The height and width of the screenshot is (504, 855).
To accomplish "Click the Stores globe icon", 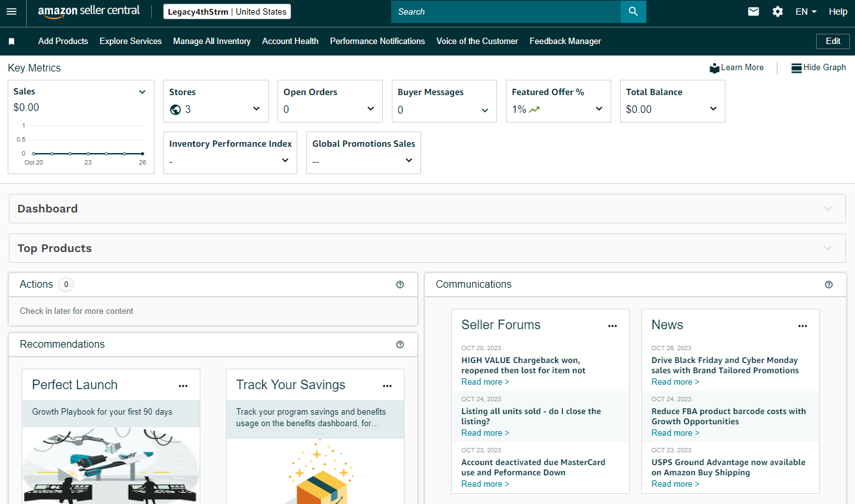I will coord(175,110).
